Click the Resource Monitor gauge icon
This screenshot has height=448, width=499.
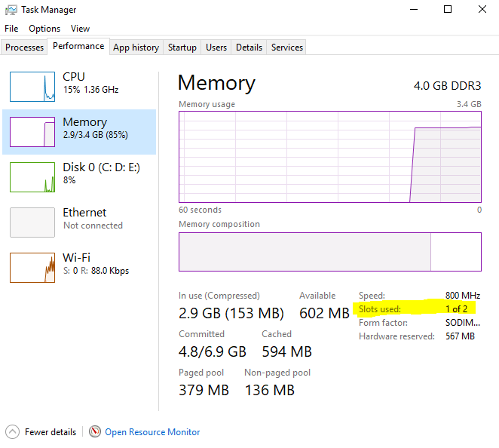pyautogui.click(x=95, y=432)
